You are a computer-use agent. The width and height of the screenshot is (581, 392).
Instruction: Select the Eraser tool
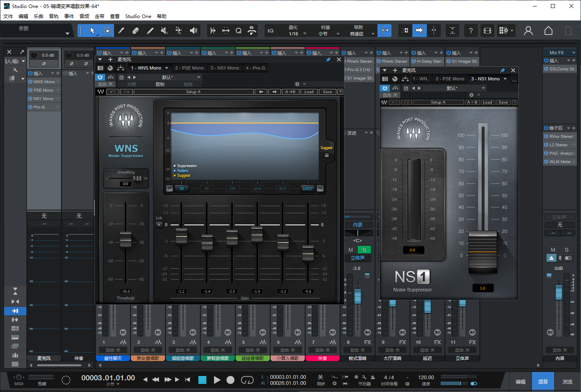pos(136,31)
